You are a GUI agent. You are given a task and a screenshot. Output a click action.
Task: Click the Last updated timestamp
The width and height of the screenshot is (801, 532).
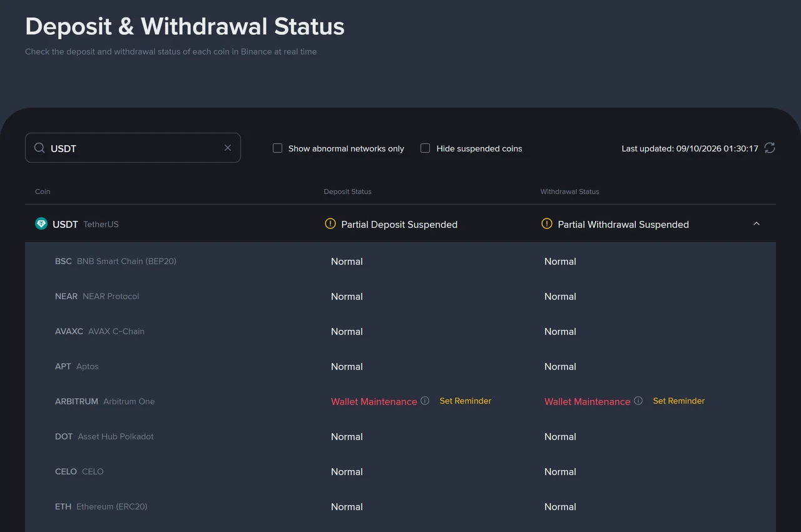click(690, 148)
